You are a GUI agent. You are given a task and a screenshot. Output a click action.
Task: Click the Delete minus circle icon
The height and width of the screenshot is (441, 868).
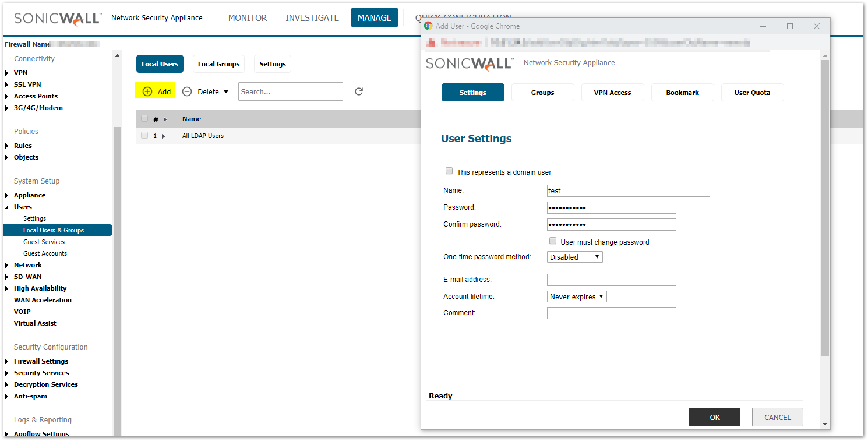pos(187,91)
